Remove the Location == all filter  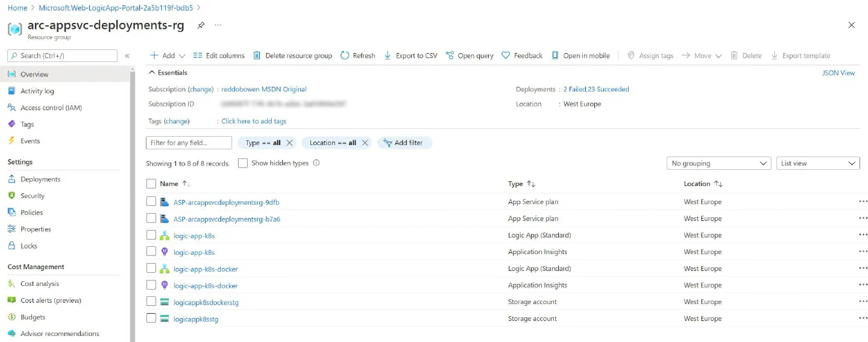[x=365, y=143]
